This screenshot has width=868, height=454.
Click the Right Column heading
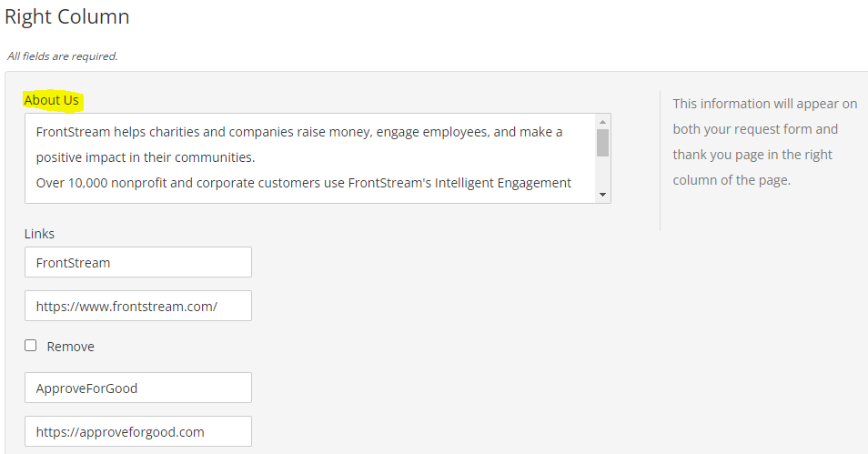click(x=67, y=16)
